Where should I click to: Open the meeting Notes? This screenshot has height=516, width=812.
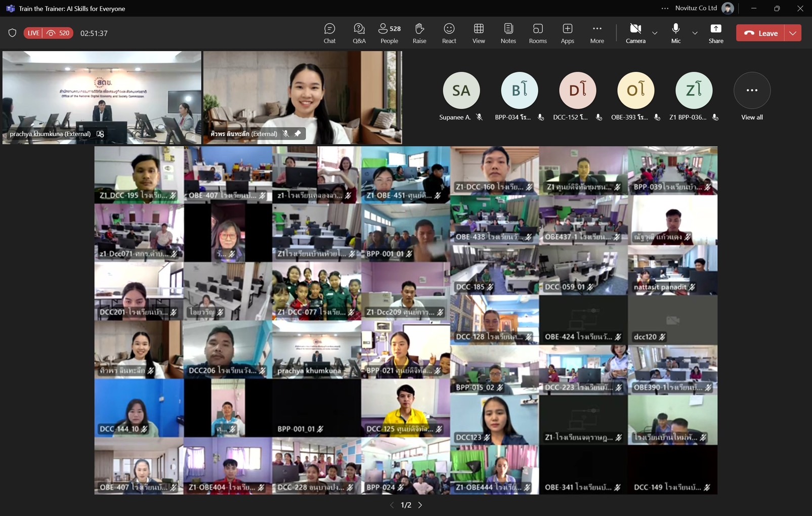point(508,33)
